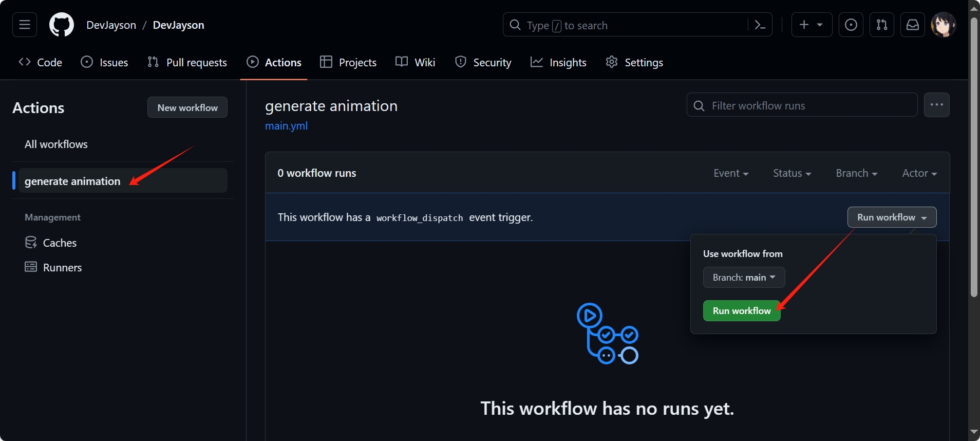Toggle the Run workflow dropdown button
The width and height of the screenshot is (980, 441).
tap(892, 217)
